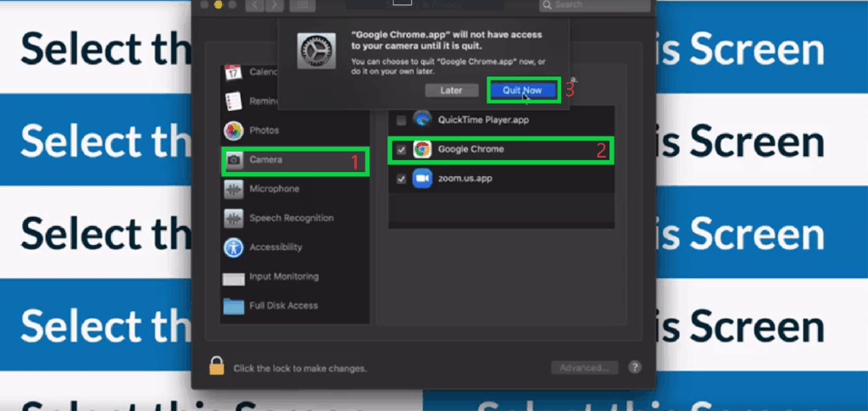Disable camera access for zoom.us.app checkbox

coord(401,179)
